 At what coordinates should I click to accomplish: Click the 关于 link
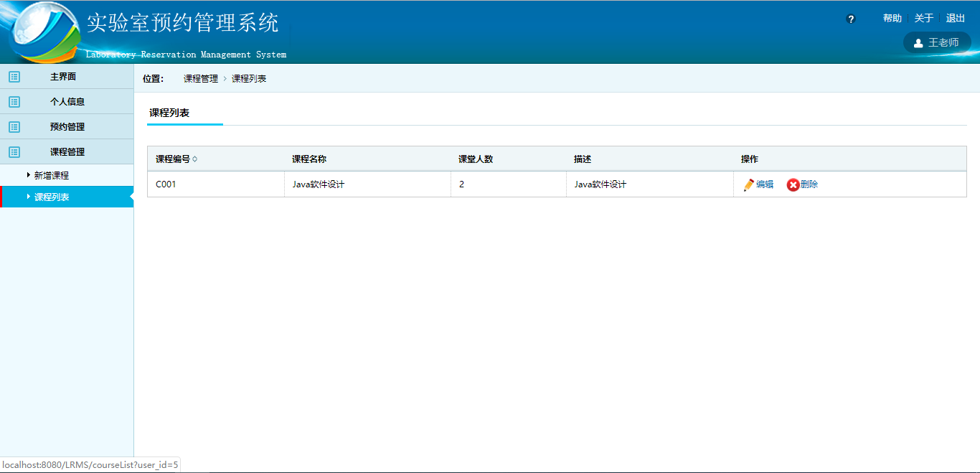click(x=924, y=19)
